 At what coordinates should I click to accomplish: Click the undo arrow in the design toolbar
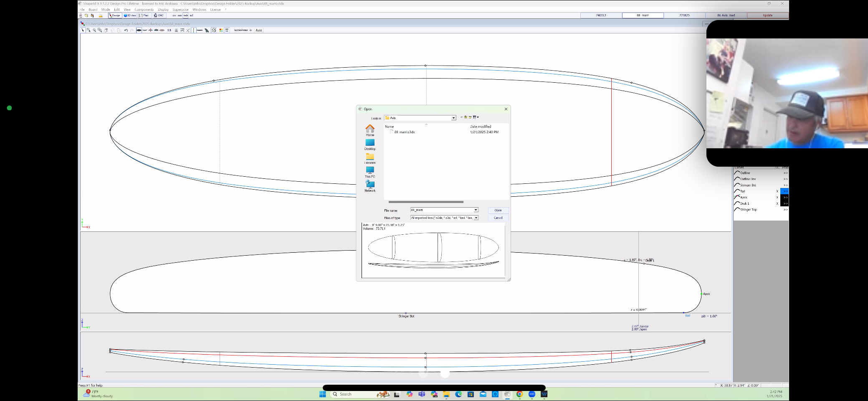pos(126,30)
